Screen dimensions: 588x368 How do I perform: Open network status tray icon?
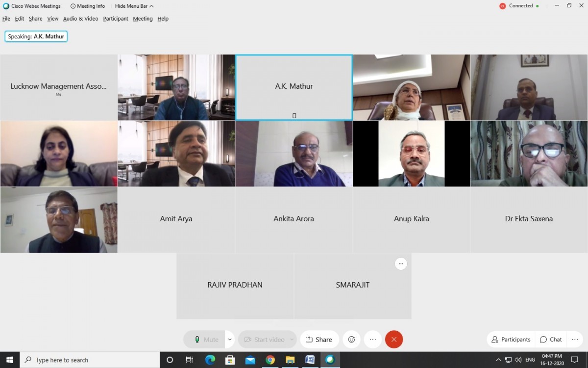(x=509, y=360)
